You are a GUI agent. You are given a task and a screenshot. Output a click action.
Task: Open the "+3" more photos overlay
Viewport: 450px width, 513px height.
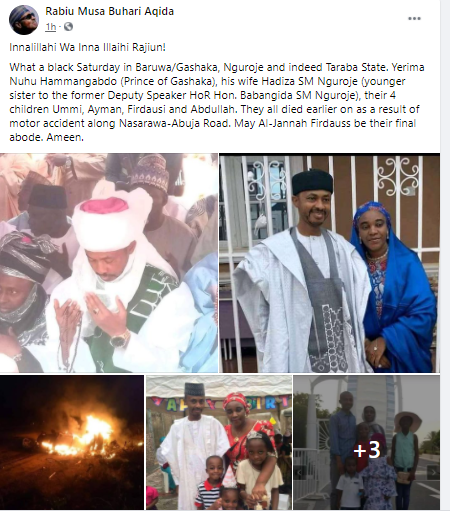(x=366, y=450)
